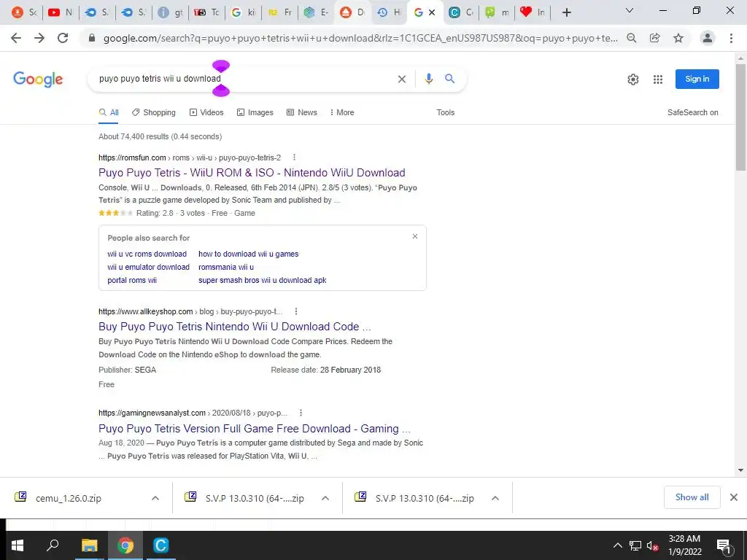Start voice search with microphone
Image resolution: width=747 pixels, height=560 pixels.
(x=429, y=79)
